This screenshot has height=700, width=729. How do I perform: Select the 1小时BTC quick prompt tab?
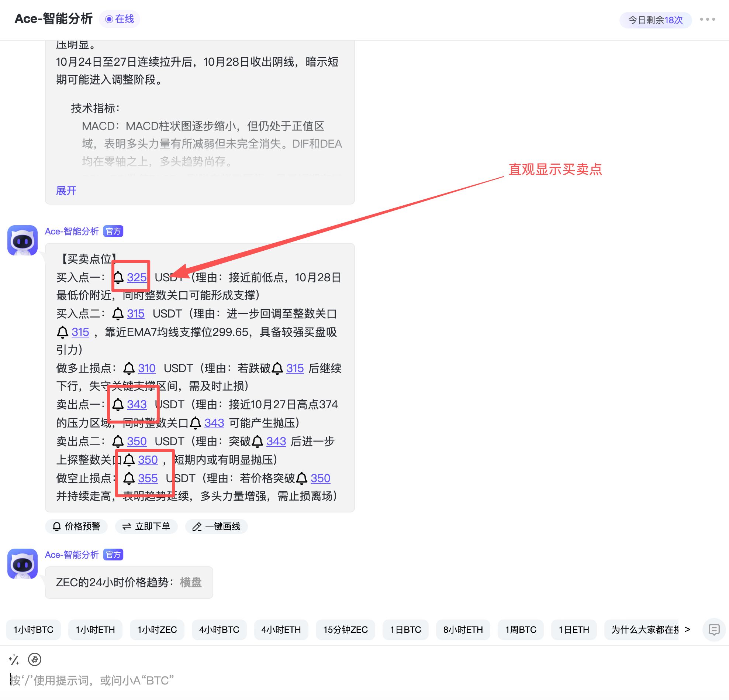tap(33, 629)
